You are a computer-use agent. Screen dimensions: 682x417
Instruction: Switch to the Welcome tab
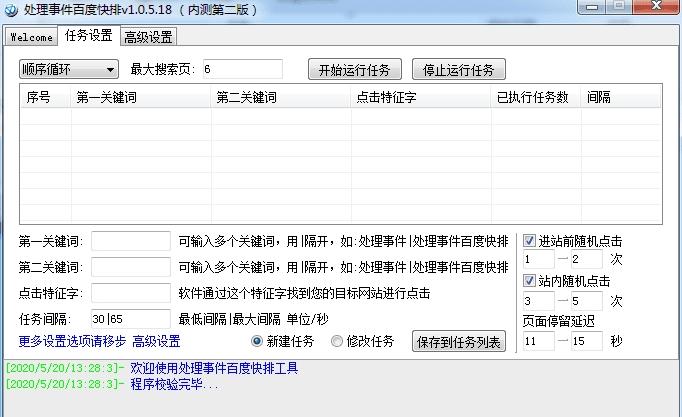point(32,37)
